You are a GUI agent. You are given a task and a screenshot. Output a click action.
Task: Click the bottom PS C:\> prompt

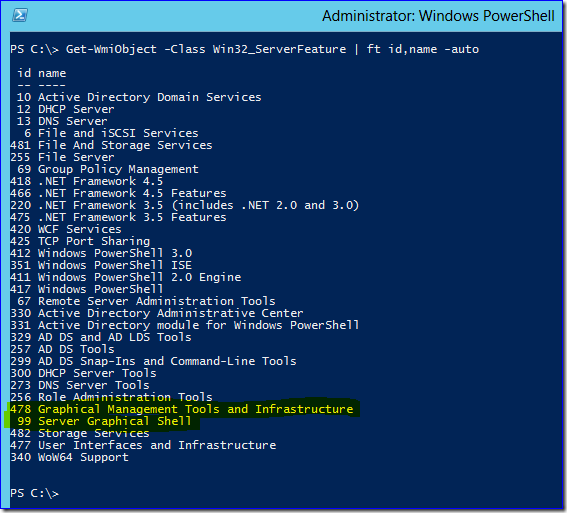click(x=34, y=493)
